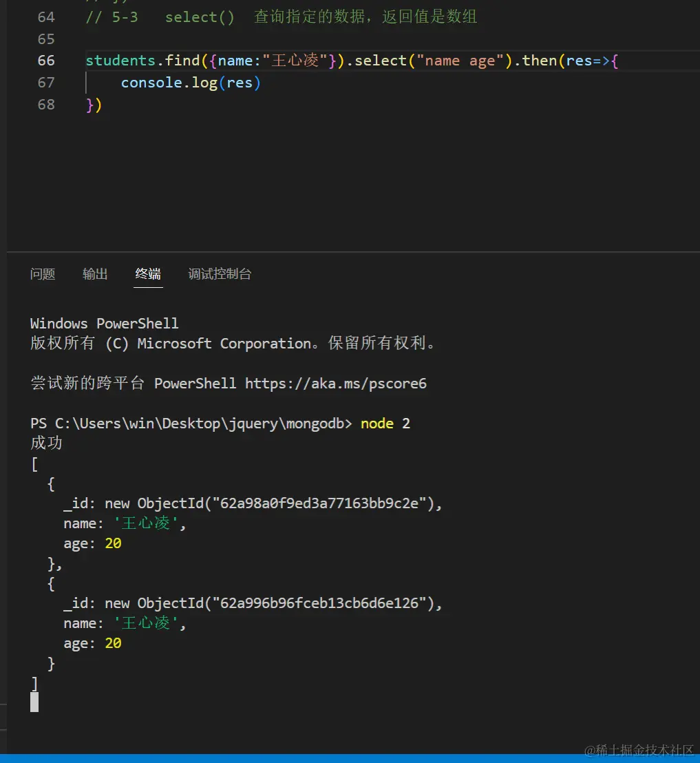Click the blinking terminal cursor block
This screenshot has width=700, height=763.
click(x=34, y=702)
